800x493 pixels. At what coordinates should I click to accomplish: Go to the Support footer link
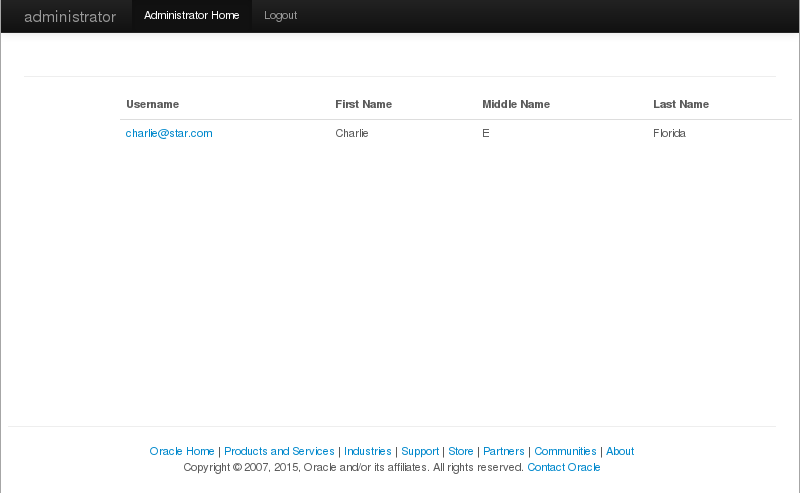(420, 451)
